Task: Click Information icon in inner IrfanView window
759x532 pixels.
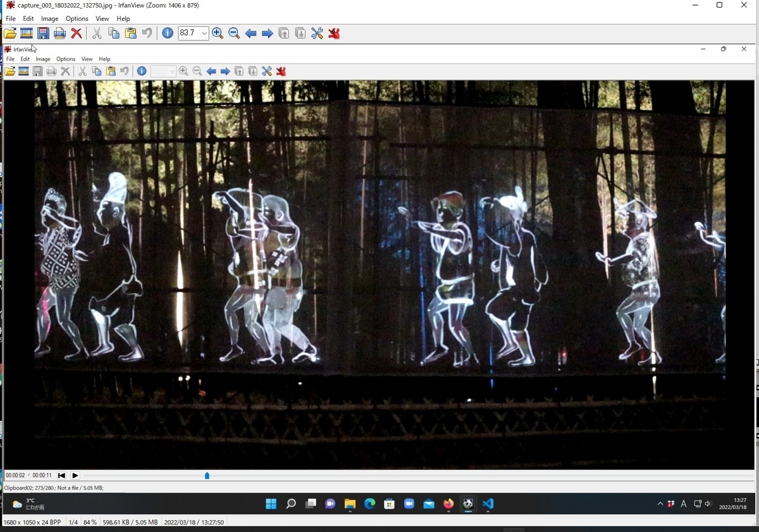Action: coord(142,71)
